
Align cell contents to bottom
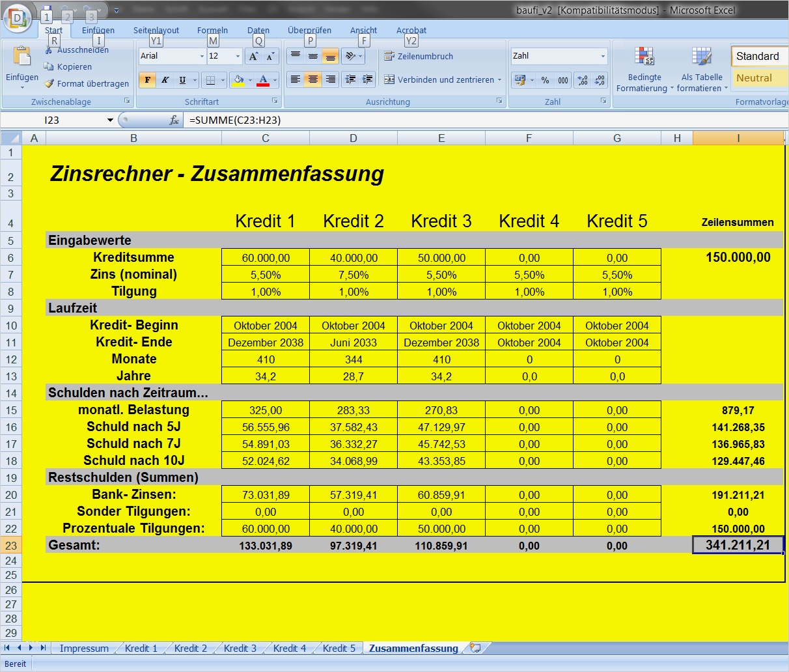coord(331,57)
